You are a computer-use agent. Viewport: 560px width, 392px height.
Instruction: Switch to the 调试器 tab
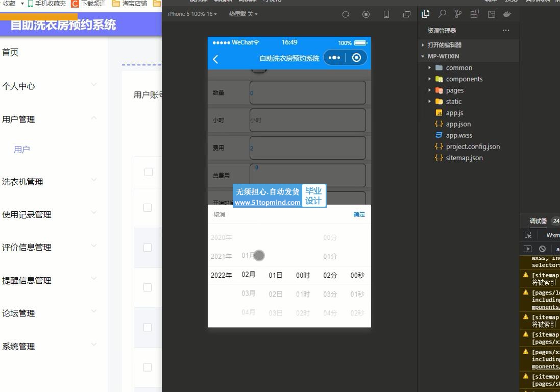[x=538, y=221]
